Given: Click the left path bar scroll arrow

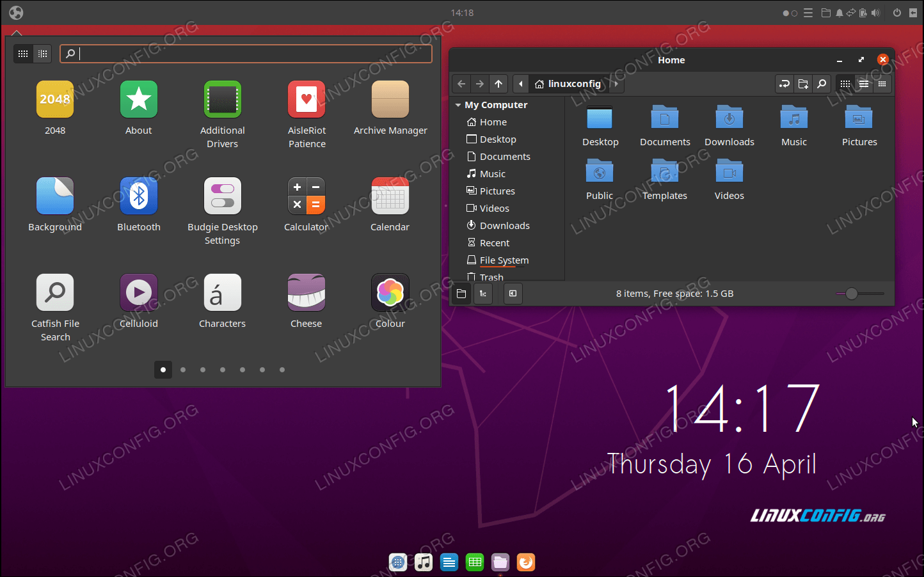Looking at the screenshot, I should [521, 84].
